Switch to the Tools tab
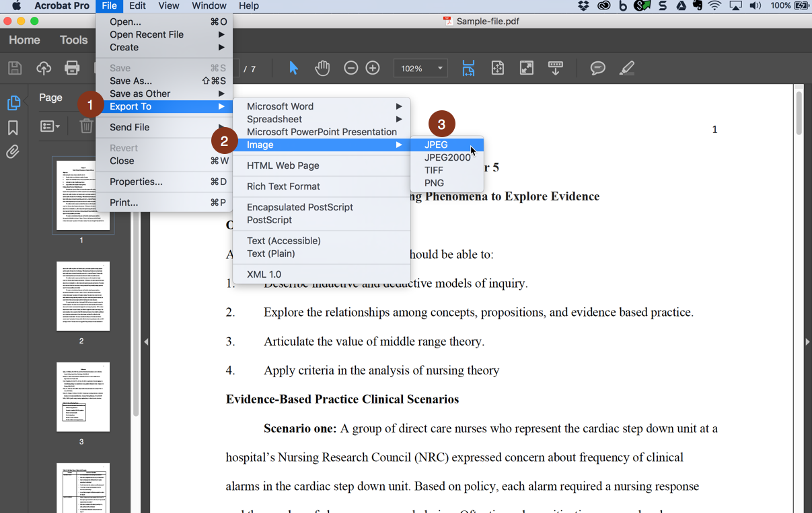 (x=73, y=40)
